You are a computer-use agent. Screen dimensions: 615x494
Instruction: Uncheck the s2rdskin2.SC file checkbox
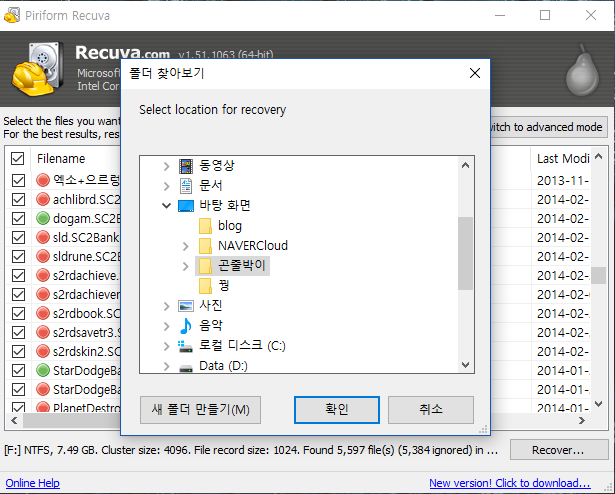[18, 352]
